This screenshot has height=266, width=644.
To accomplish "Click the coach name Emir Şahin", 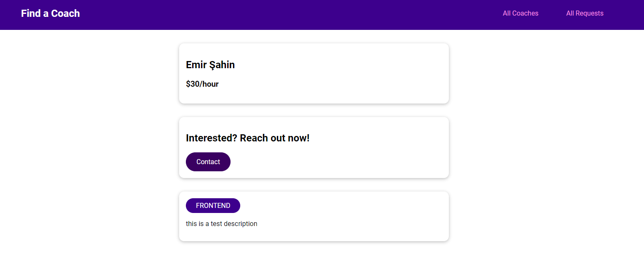I will pyautogui.click(x=210, y=65).
